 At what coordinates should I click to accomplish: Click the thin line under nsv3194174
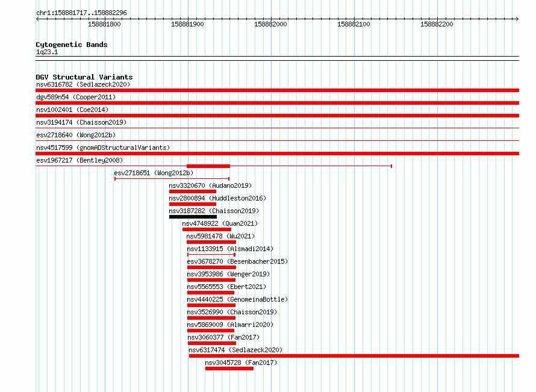(x=277, y=128)
